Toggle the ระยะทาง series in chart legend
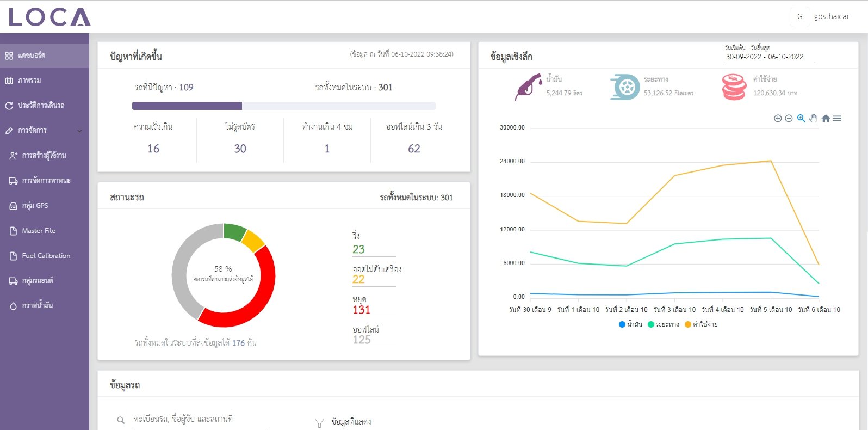The image size is (868, 430). 663,324
